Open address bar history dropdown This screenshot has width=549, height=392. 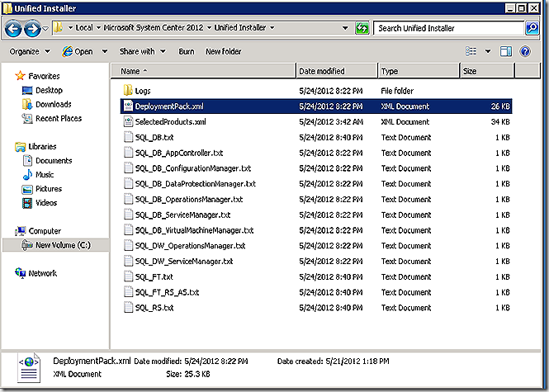tap(345, 28)
